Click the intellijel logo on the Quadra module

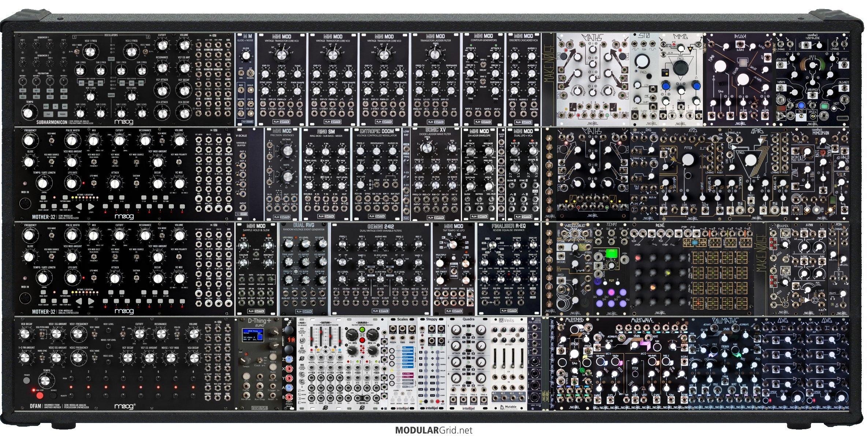click(x=468, y=408)
